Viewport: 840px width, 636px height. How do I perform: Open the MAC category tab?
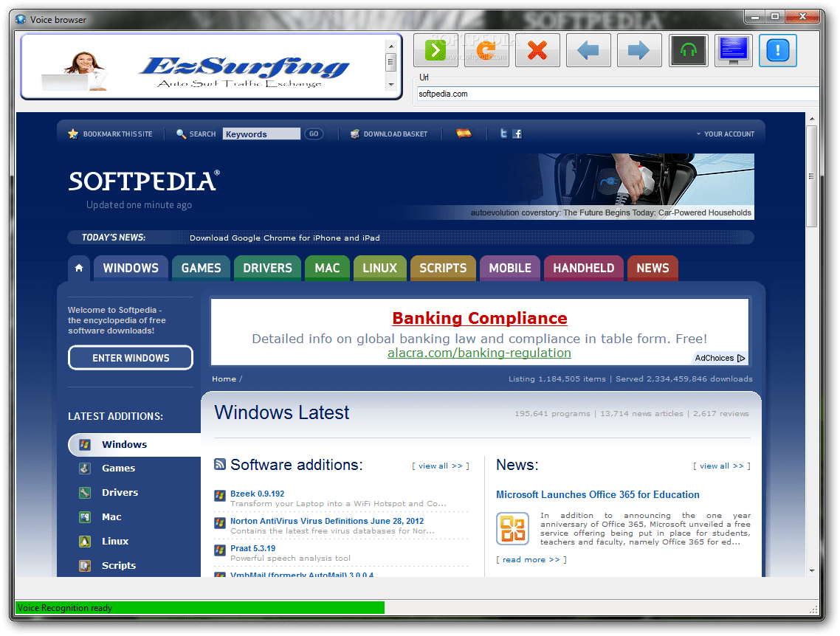pos(327,269)
